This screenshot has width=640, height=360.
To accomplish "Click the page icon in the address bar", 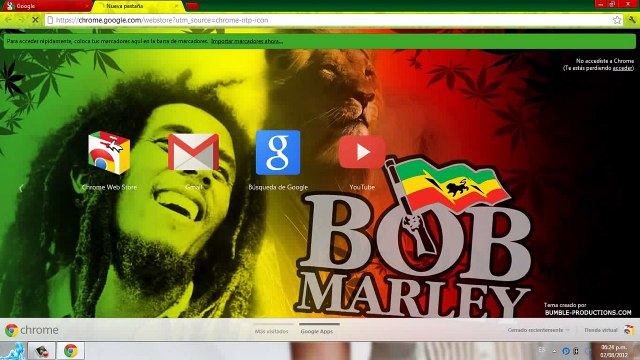I will (50, 20).
